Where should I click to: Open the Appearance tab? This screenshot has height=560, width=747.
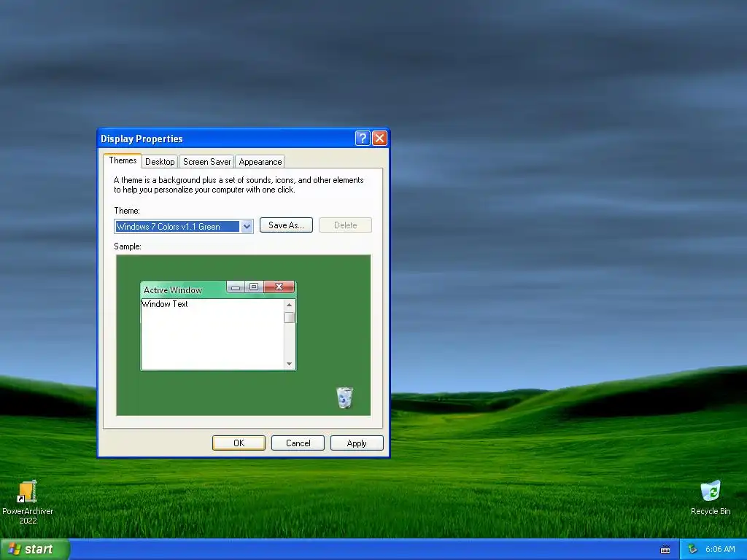260,162
